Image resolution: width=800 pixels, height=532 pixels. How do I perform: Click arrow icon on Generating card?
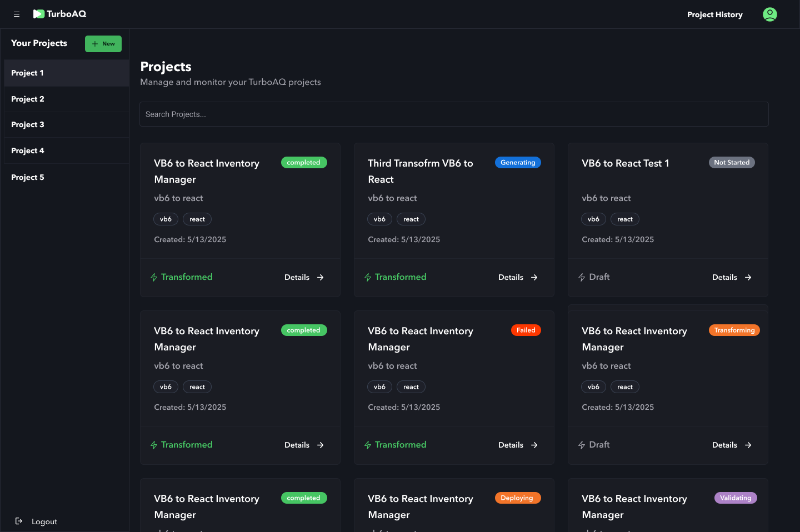(534, 277)
